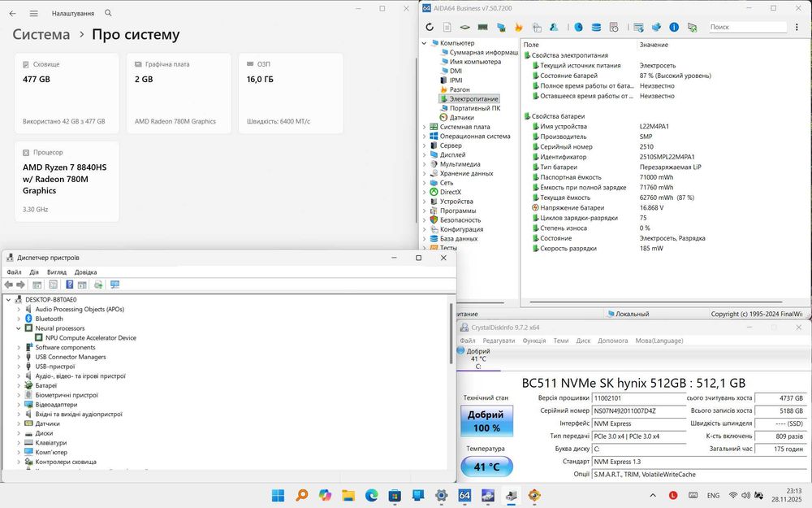This screenshot has width=812, height=508.
Task: Select Датчики in the AIDA64 tree
Action: click(460, 118)
